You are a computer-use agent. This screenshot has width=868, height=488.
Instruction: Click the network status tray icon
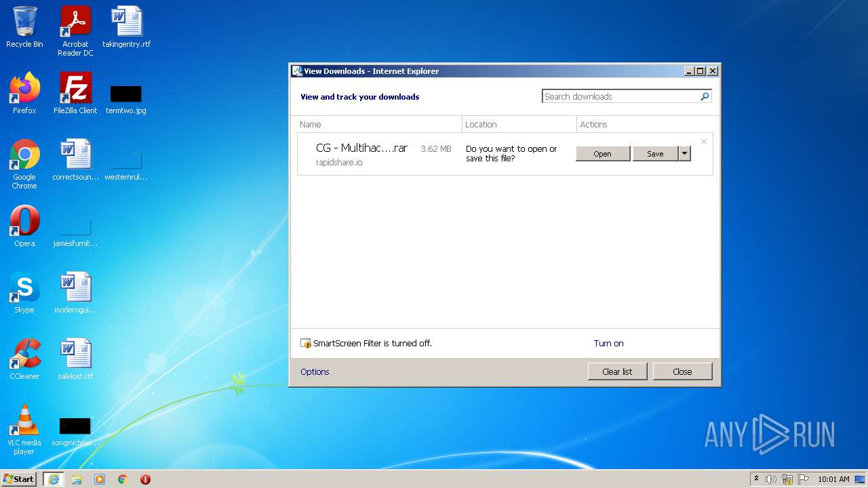pos(787,479)
